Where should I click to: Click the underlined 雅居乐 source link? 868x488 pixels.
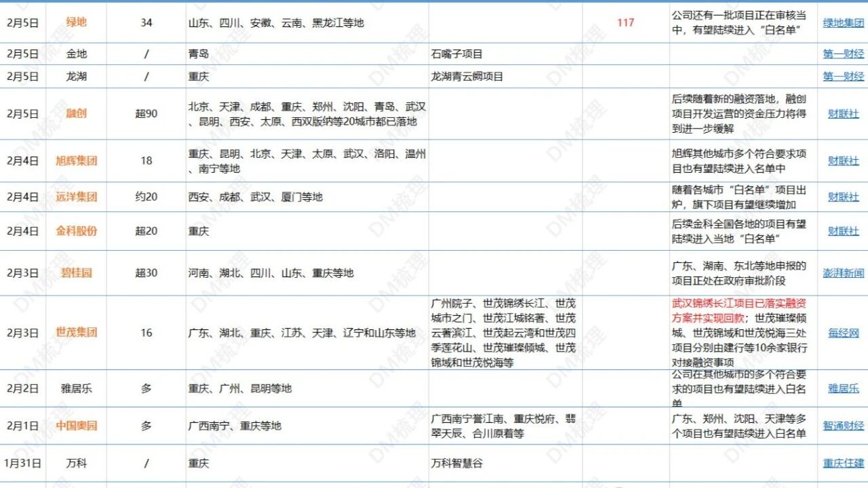click(844, 388)
